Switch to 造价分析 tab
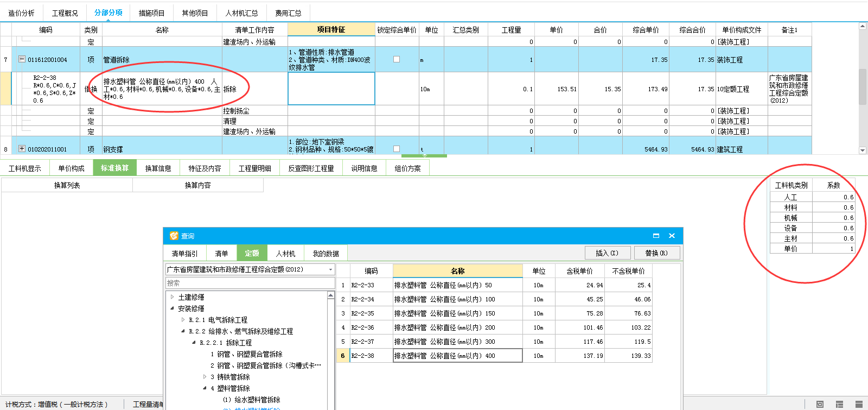The image size is (868, 410). 21,13
